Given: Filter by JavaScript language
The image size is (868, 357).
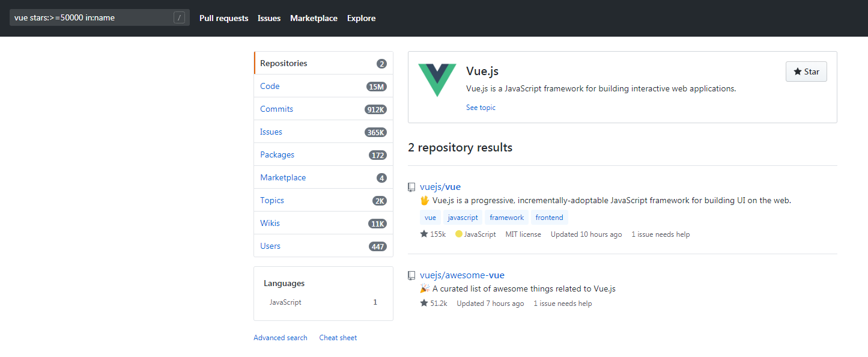Looking at the screenshot, I should 285,302.
